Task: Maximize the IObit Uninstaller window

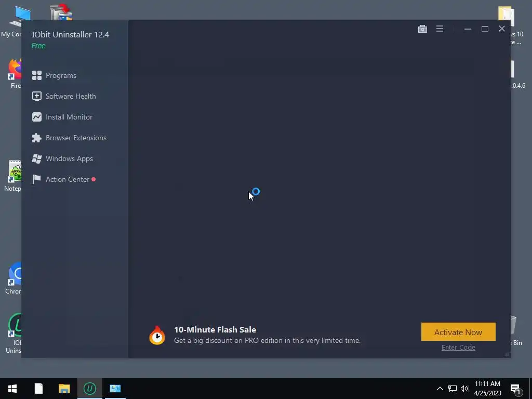Action: [x=485, y=29]
